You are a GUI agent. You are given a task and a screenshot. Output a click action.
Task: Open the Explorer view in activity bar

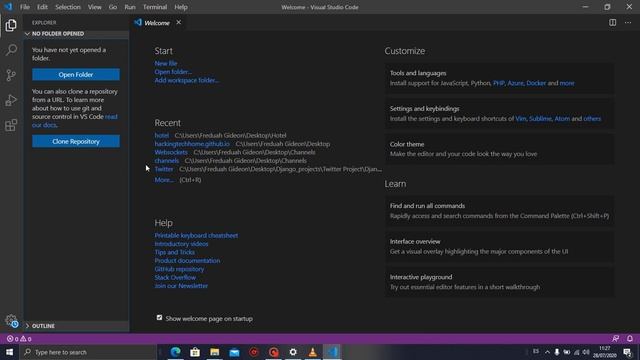[x=11, y=25]
